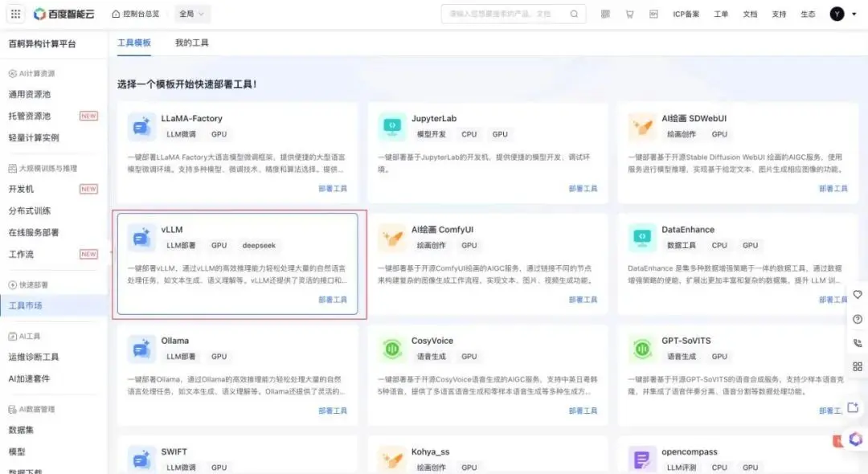Select 工具模板 tab
868x474 pixels.
pyautogui.click(x=134, y=43)
